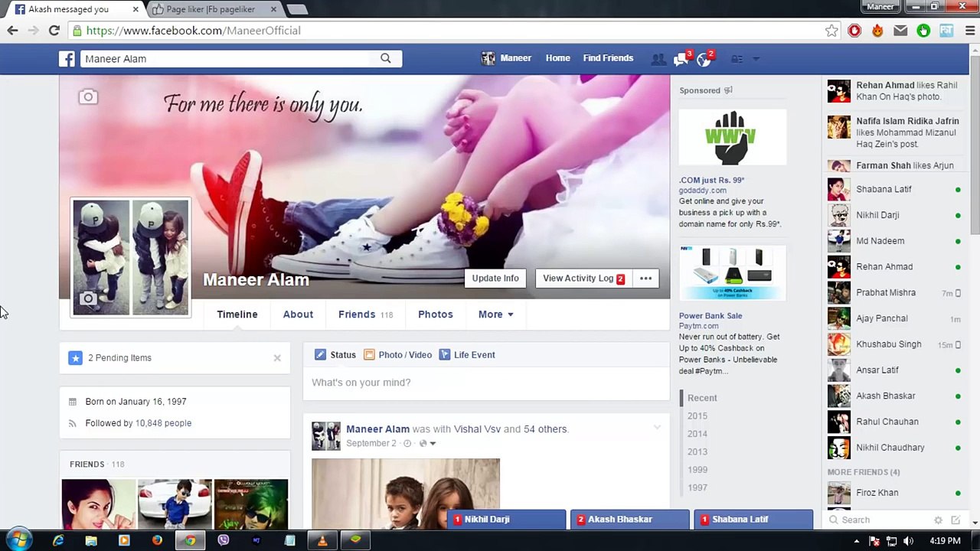The width and height of the screenshot is (980, 551).
Task: Click the volume icon in system tray
Action: point(909,541)
